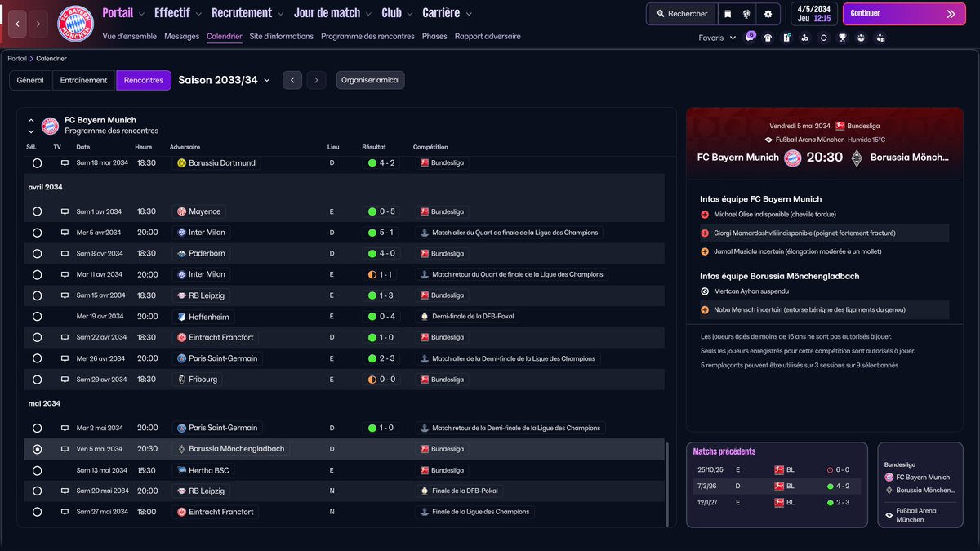Click the Continuer button

click(903, 14)
